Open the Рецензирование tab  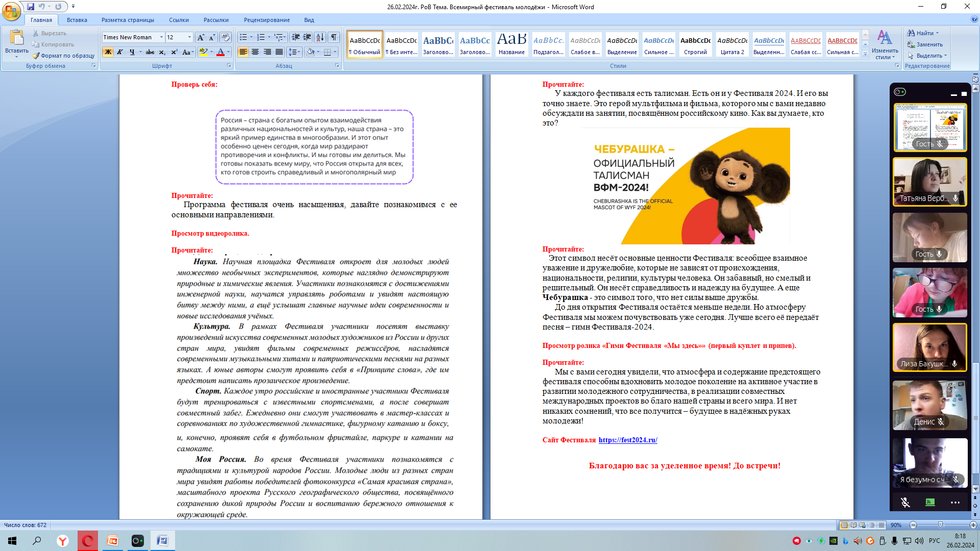(267, 20)
